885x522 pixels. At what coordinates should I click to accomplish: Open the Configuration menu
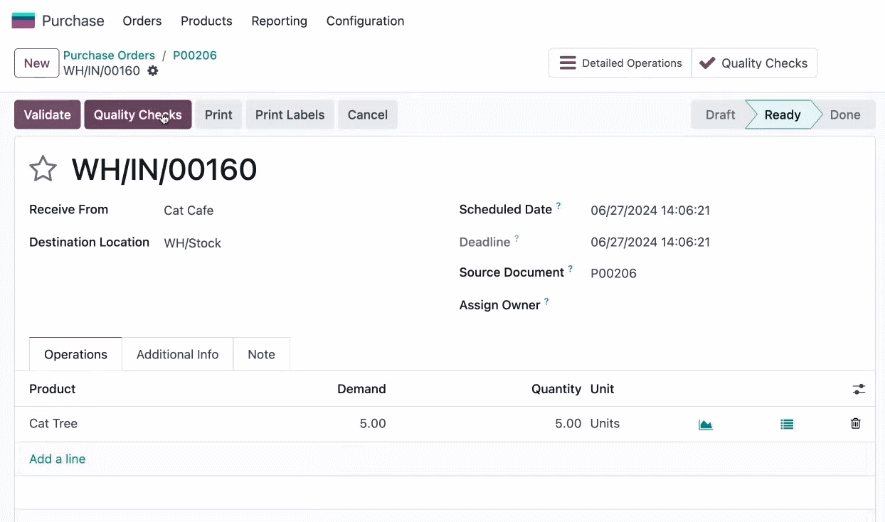[x=365, y=21]
